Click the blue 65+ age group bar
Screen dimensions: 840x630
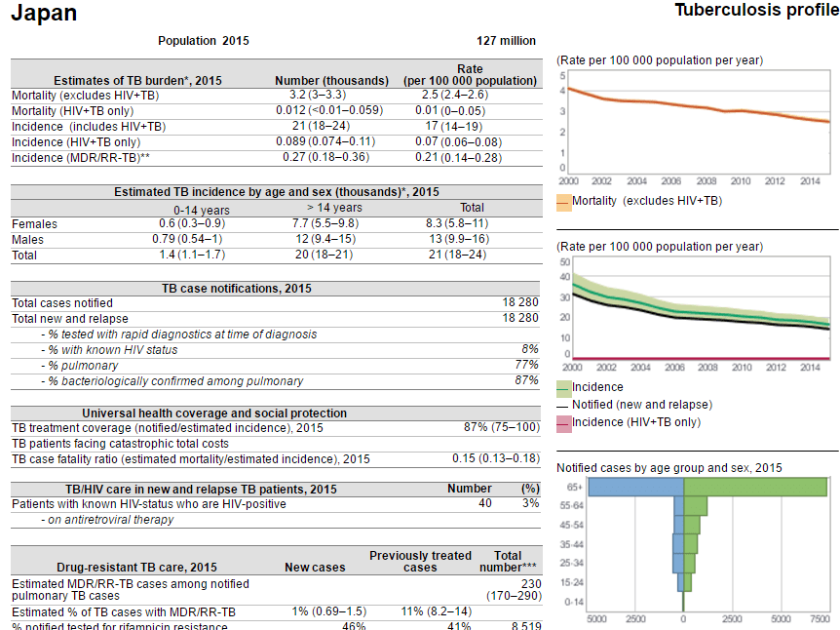click(635, 487)
